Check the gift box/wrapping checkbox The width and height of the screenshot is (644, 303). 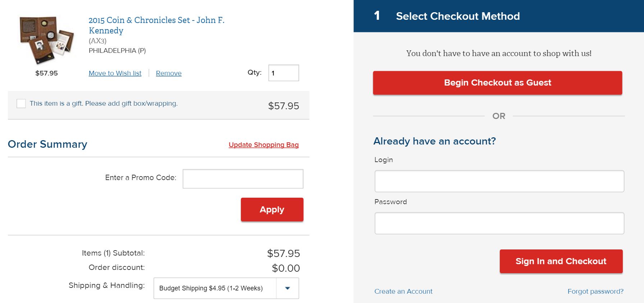point(21,104)
